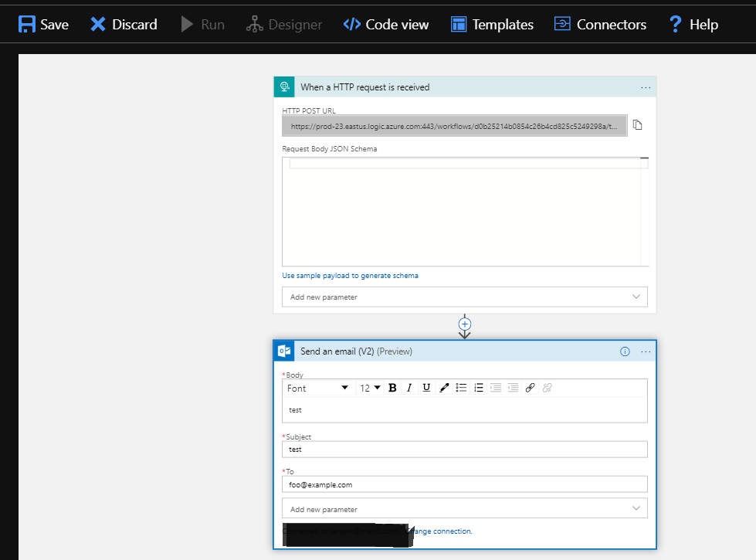Open the Templates page
This screenshot has height=560, width=756.
click(492, 24)
